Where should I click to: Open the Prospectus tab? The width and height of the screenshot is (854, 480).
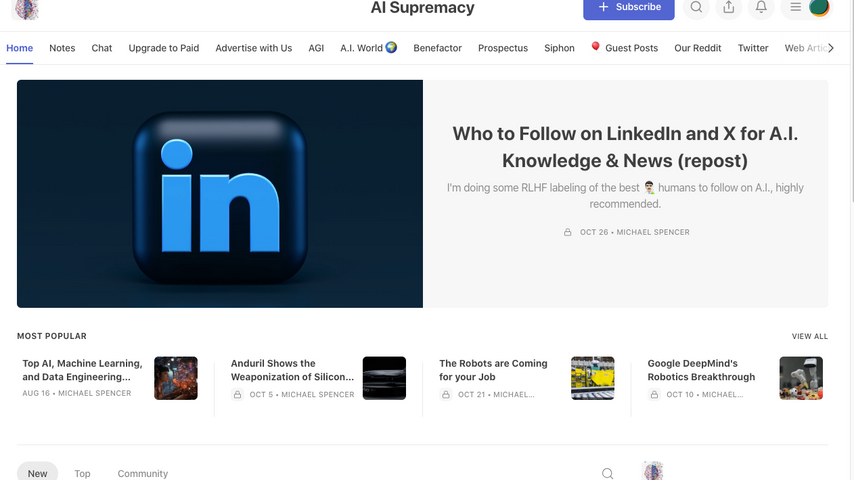pyautogui.click(x=503, y=48)
